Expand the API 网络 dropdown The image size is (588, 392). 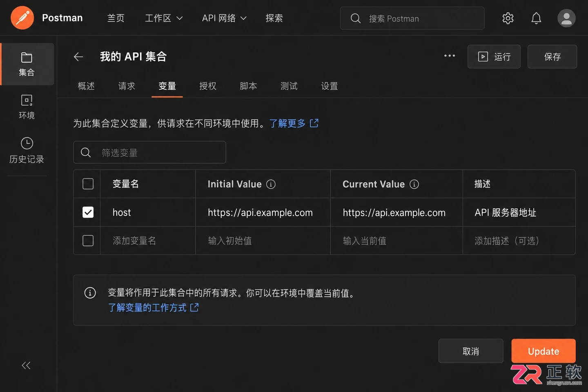pyautogui.click(x=224, y=18)
